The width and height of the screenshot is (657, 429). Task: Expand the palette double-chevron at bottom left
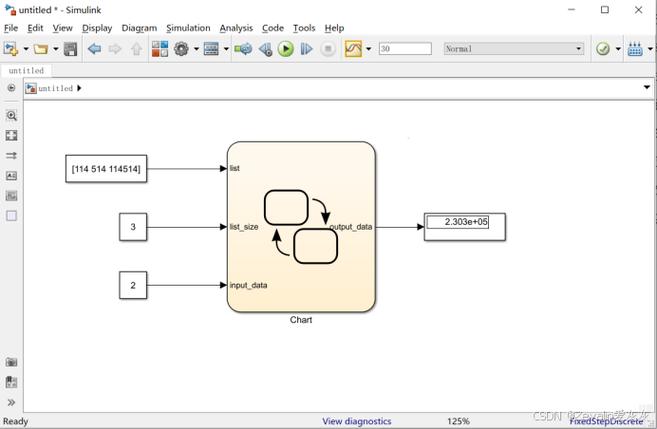click(12, 402)
